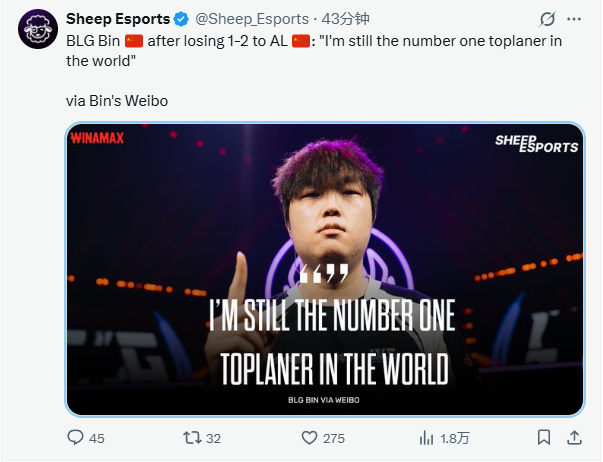Click the share upload icon
603x462 pixels.
[x=574, y=438]
